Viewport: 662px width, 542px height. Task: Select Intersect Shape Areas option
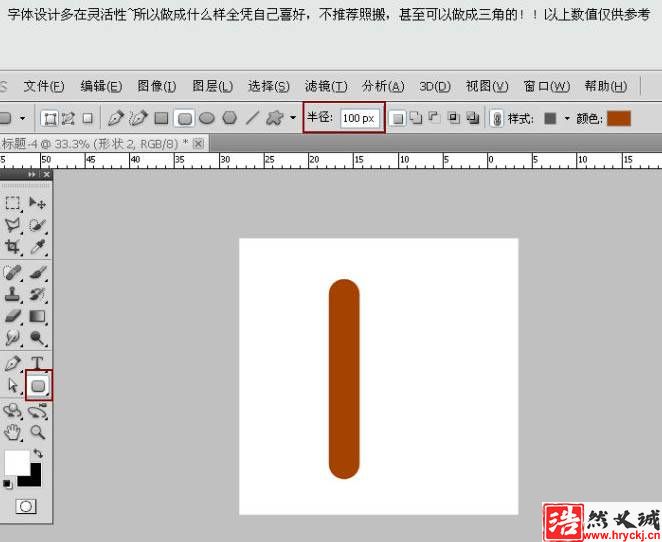point(453,118)
